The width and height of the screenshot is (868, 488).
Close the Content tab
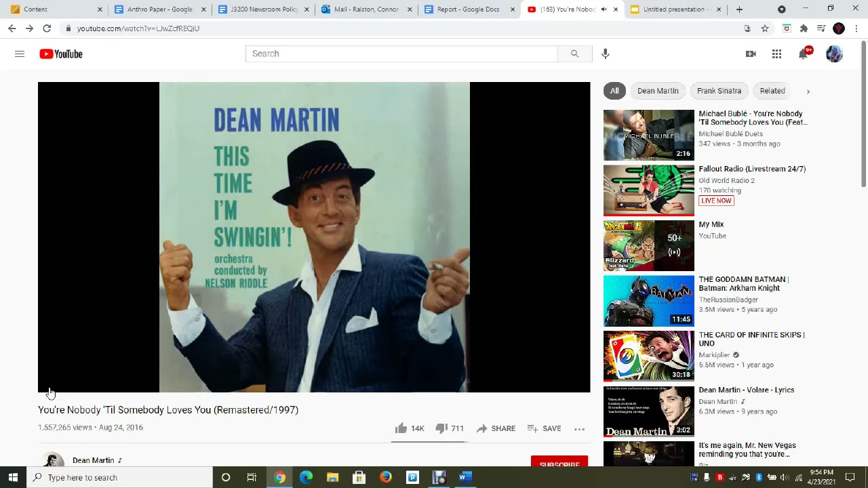point(100,9)
